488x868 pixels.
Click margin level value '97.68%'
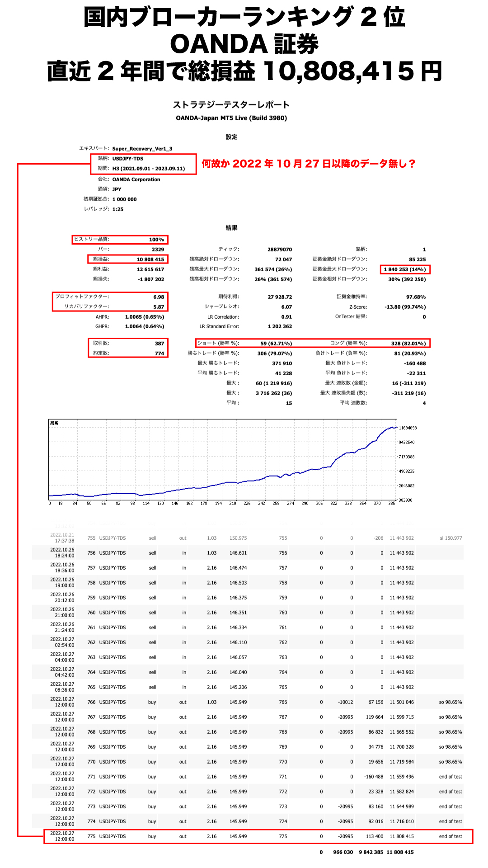coord(416,297)
